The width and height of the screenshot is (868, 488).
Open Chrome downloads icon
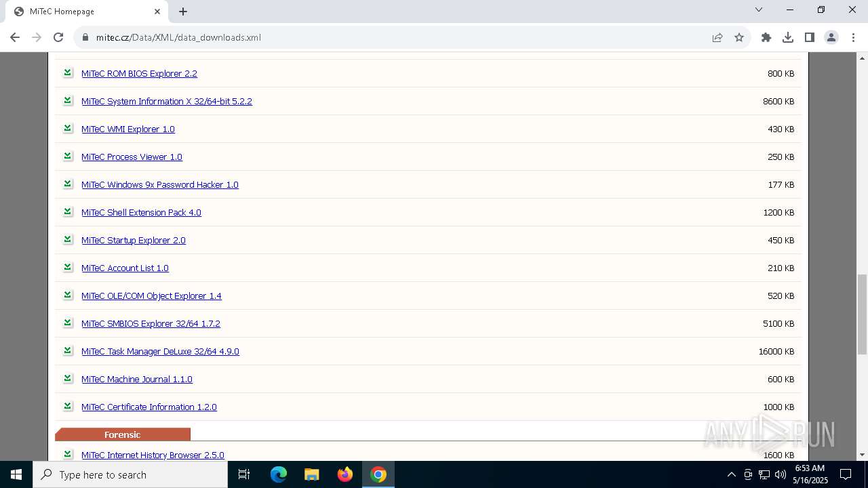point(788,37)
